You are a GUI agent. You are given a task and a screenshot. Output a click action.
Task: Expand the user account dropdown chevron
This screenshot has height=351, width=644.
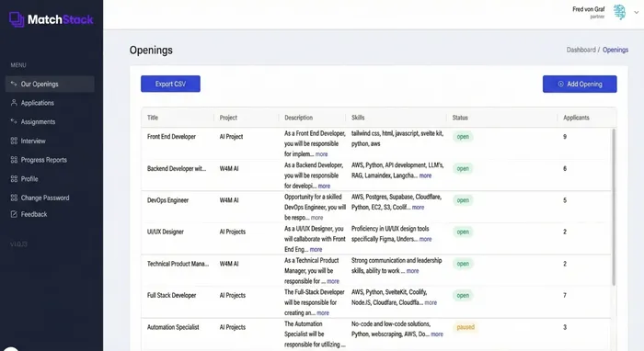(x=637, y=12)
